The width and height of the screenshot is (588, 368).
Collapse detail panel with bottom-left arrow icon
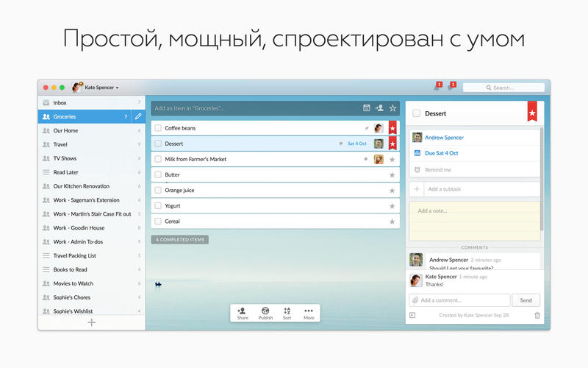[413, 315]
